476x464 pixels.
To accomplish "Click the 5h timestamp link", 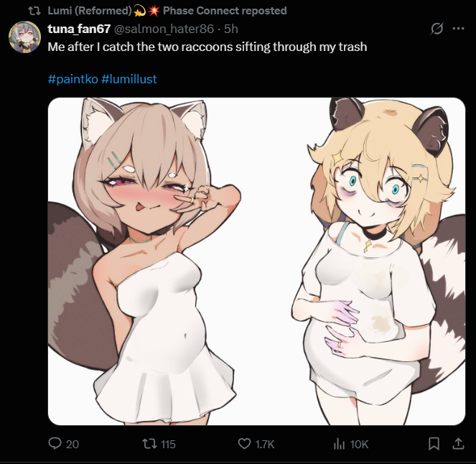I will 231,29.
